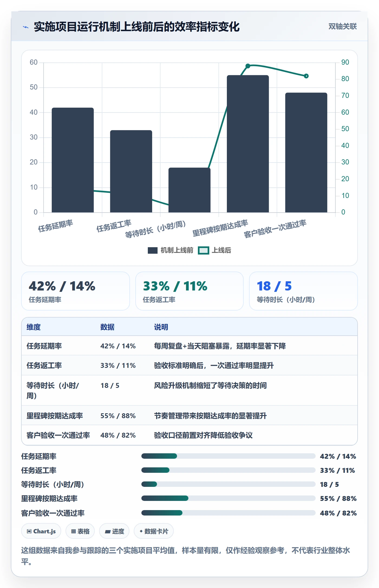
Task: Click the 任务延期率 bar in the chart
Action: (73, 160)
